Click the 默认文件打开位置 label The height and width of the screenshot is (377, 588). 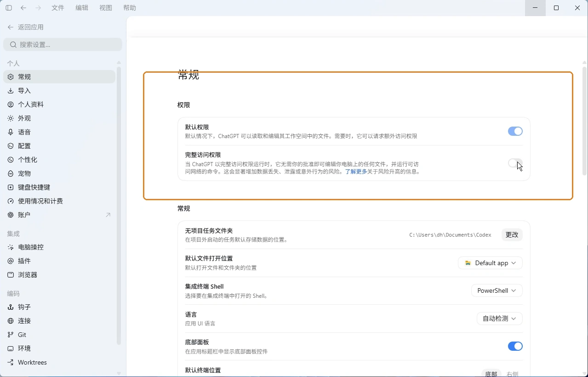coord(209,258)
